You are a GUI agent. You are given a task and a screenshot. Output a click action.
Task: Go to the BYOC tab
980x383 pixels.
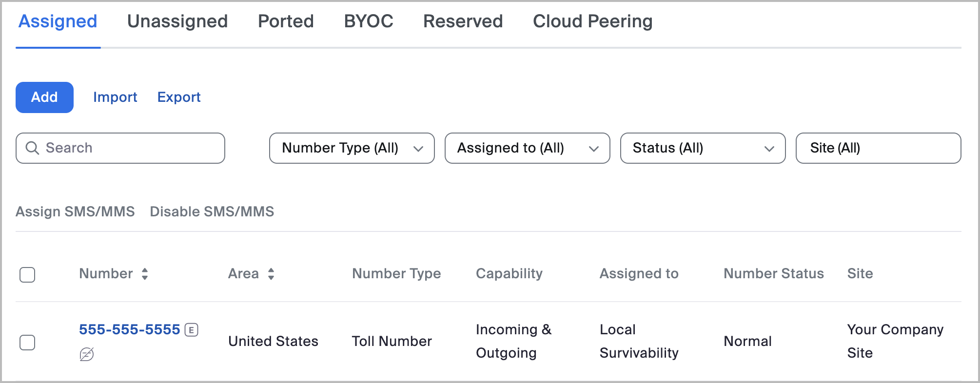[369, 21]
